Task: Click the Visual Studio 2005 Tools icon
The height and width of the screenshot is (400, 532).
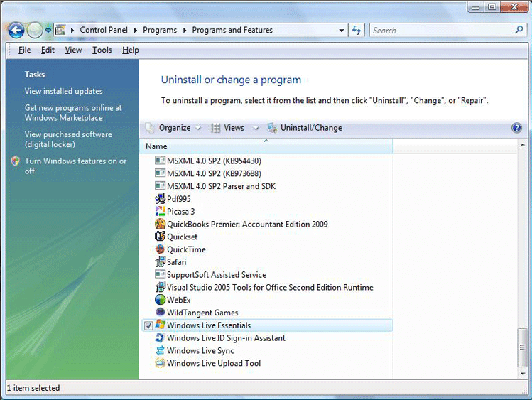Action: (160, 287)
